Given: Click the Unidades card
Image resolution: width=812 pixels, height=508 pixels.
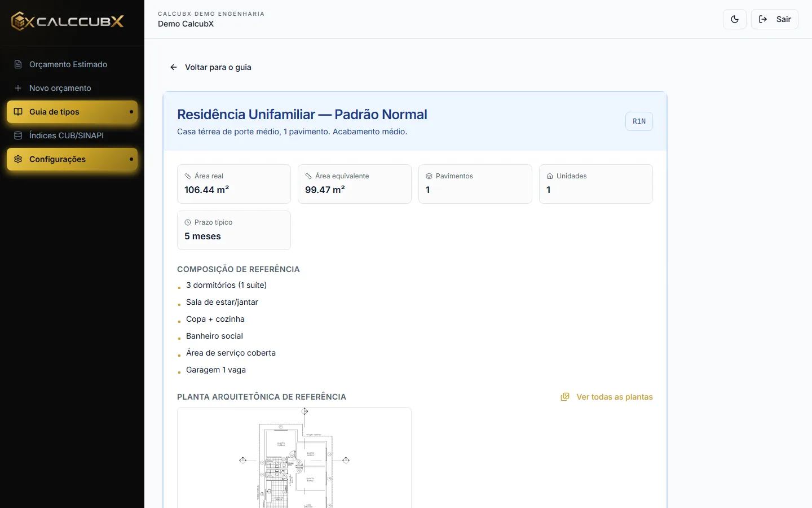Looking at the screenshot, I should coord(596,184).
